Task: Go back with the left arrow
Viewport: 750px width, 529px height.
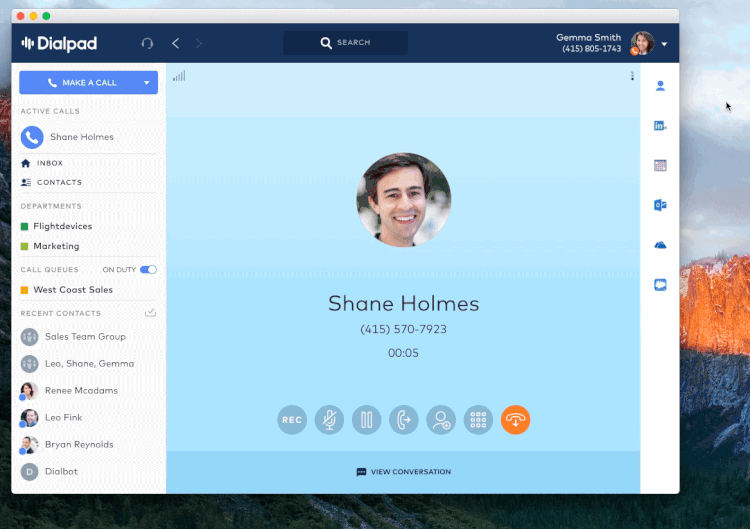Action: click(x=176, y=44)
